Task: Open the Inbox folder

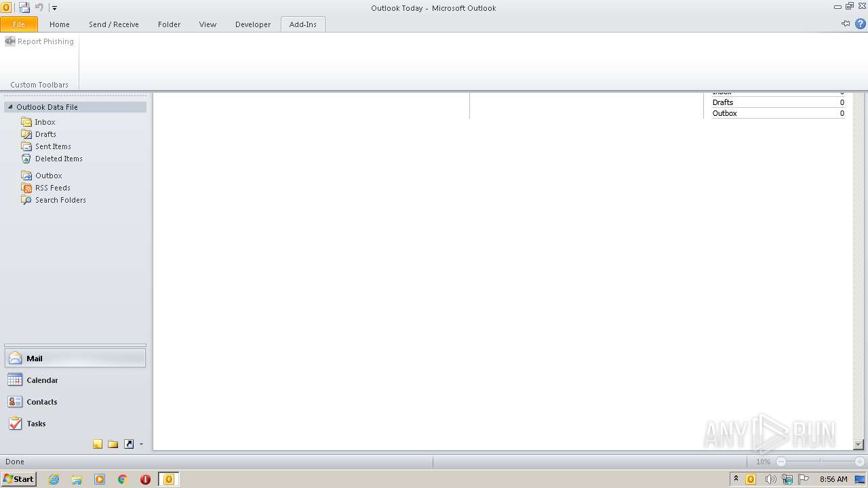Action: (x=45, y=122)
